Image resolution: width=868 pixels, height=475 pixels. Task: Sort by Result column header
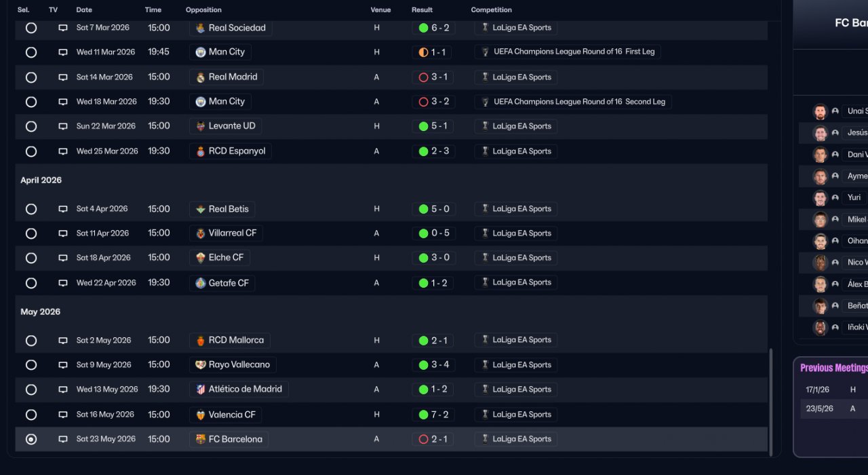tap(422, 10)
